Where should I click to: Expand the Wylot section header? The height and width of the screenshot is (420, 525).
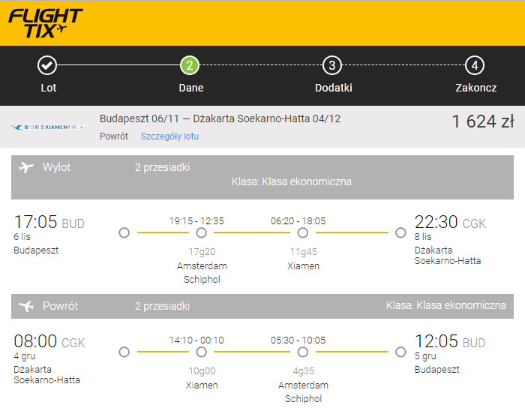click(262, 177)
